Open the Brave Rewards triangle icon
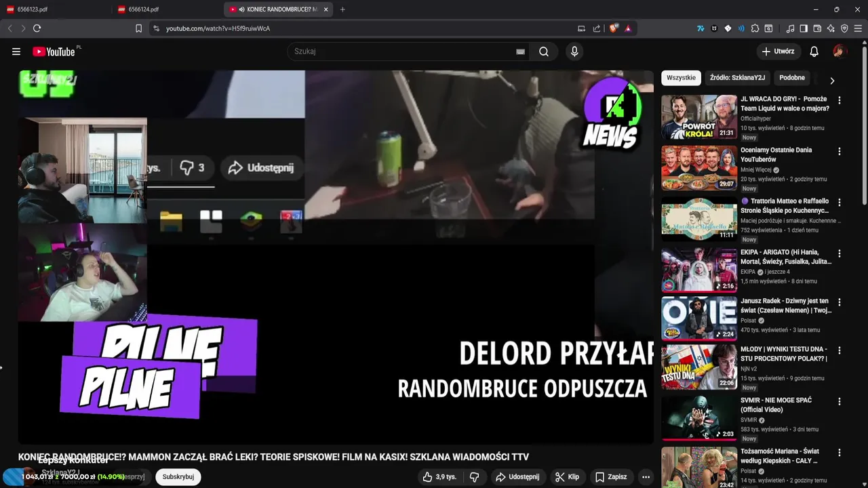The width and height of the screenshot is (868, 488). click(x=628, y=28)
